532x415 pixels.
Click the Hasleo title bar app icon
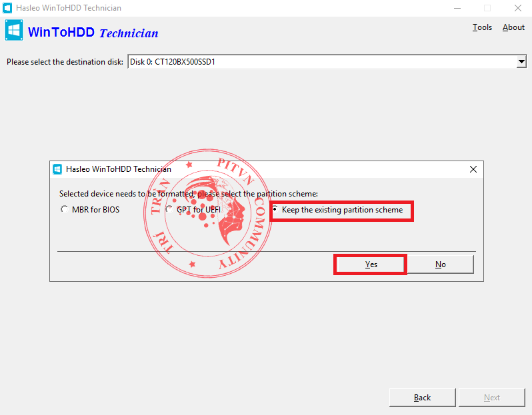[7, 8]
